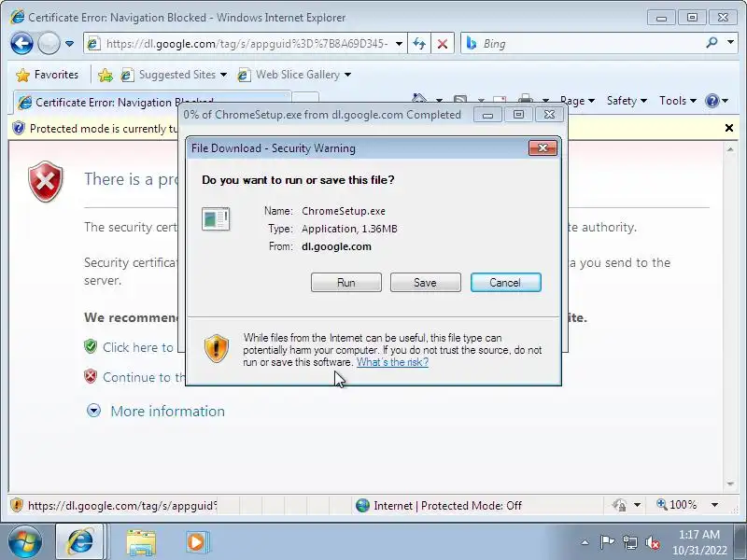Open the zoom level dropdown arrow

pos(714,505)
